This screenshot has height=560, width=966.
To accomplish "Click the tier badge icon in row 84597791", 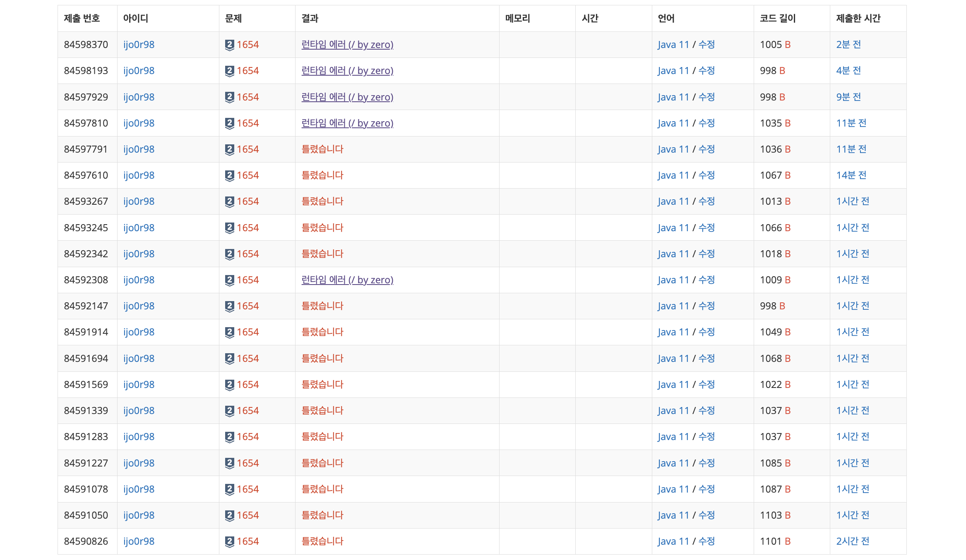I will [x=229, y=149].
